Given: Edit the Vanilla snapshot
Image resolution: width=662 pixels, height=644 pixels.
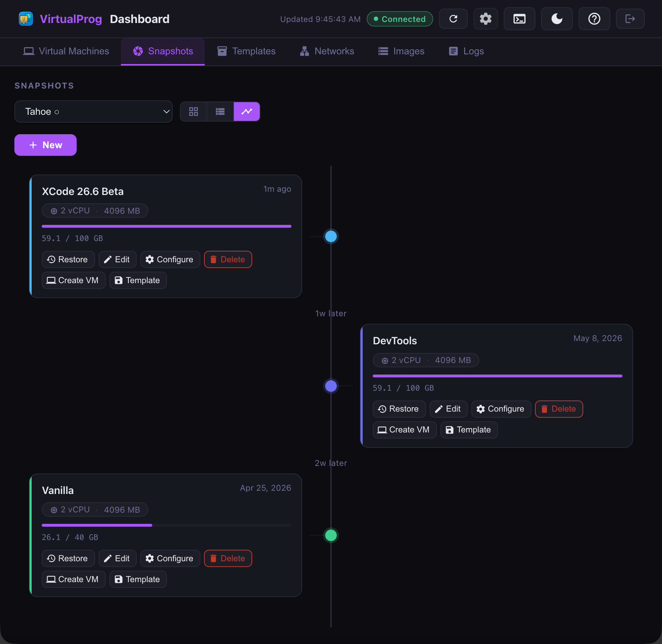Looking at the screenshot, I should pyautogui.click(x=117, y=558).
